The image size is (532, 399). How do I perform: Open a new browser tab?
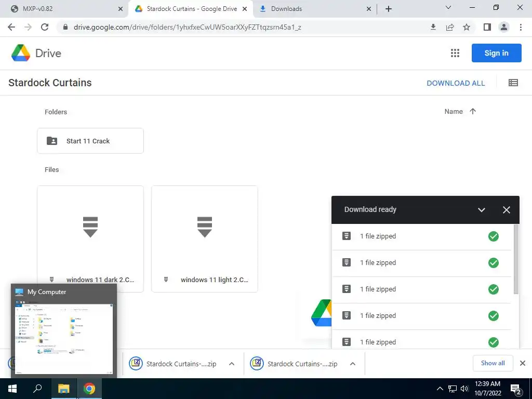[389, 9]
